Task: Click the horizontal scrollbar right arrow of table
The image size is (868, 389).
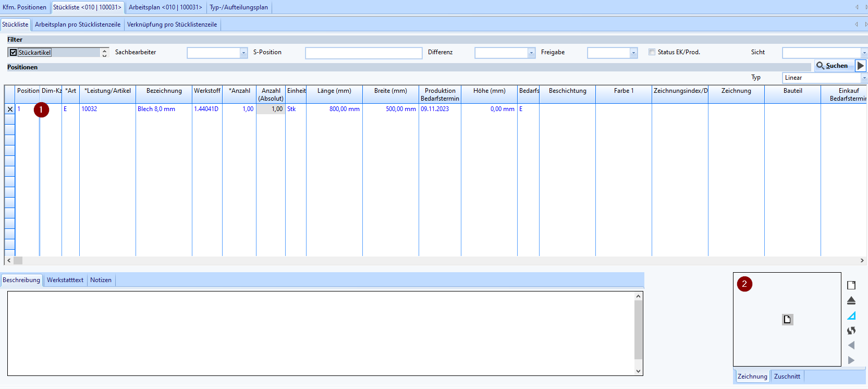Action: click(x=862, y=260)
